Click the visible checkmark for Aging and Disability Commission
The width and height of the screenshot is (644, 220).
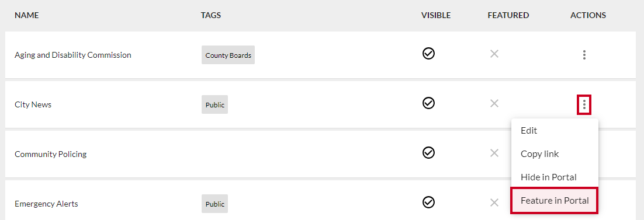click(428, 53)
